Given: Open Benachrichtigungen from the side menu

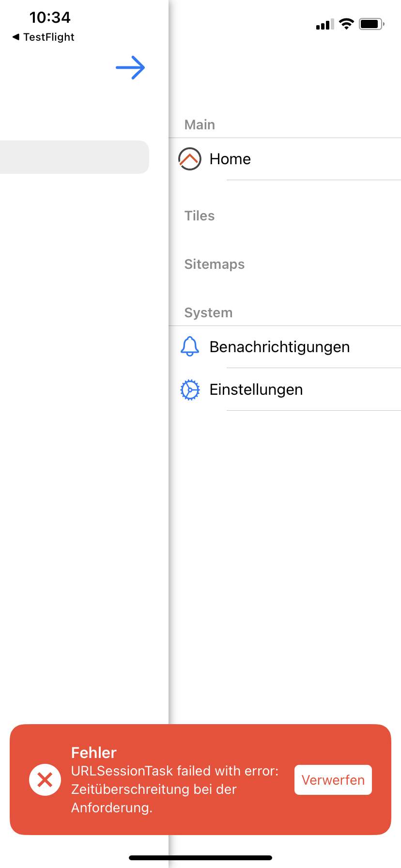Looking at the screenshot, I should click(x=279, y=347).
